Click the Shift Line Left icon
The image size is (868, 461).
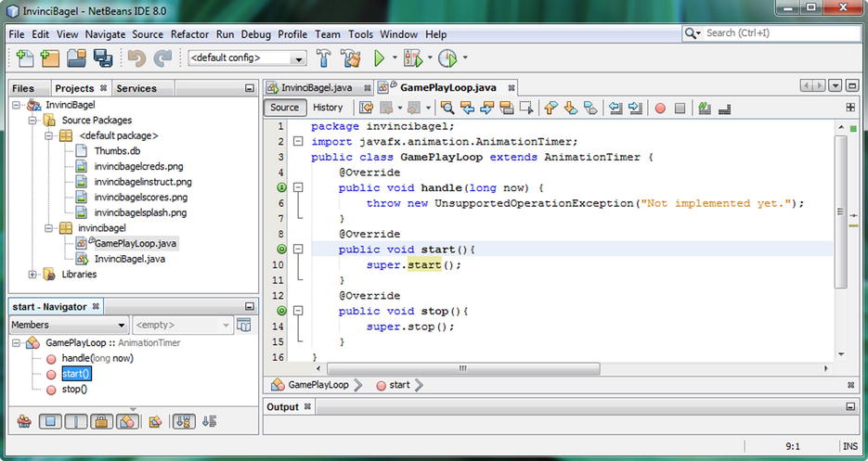click(x=615, y=108)
